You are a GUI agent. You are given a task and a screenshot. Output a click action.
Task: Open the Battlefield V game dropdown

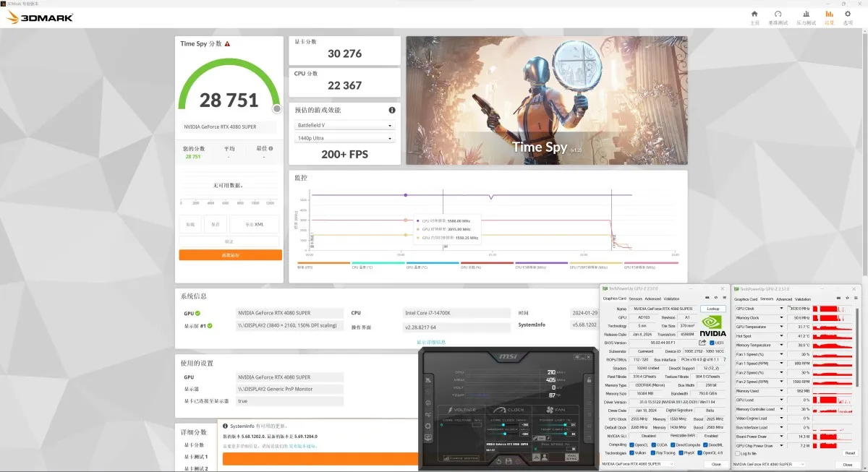coord(344,125)
